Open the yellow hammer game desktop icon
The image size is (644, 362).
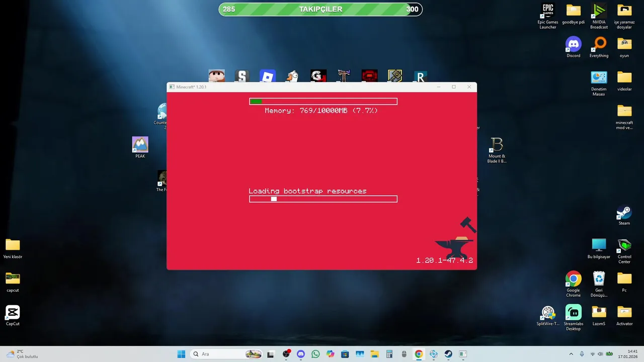[395, 76]
